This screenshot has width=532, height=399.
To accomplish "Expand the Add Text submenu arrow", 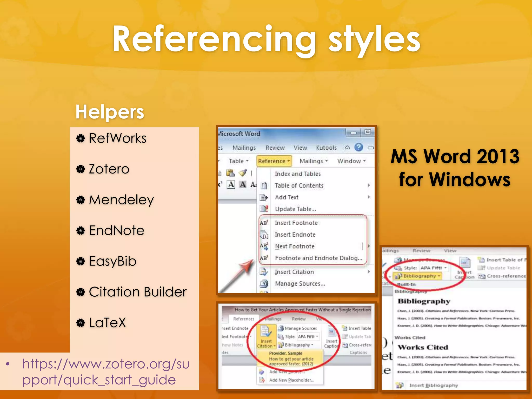I will click(369, 197).
